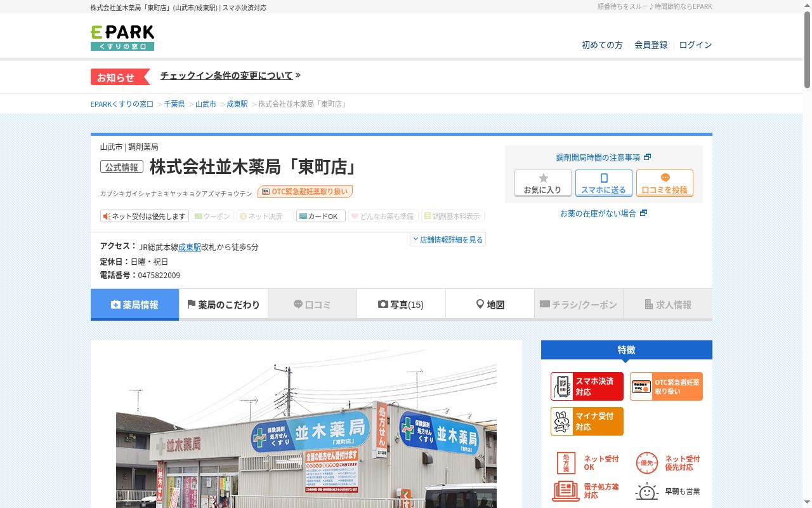This screenshot has width=812, height=508.
Task: Click the 求人情報 tab
Action: [667, 305]
